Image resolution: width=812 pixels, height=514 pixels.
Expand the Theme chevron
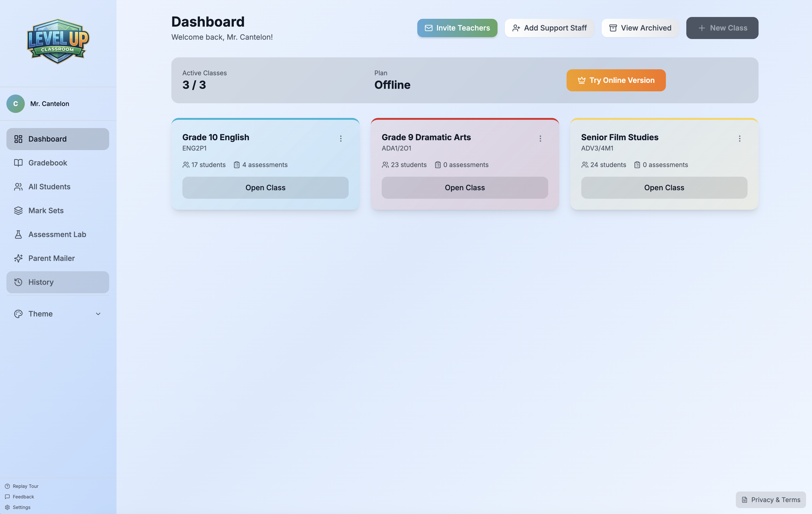(98, 314)
